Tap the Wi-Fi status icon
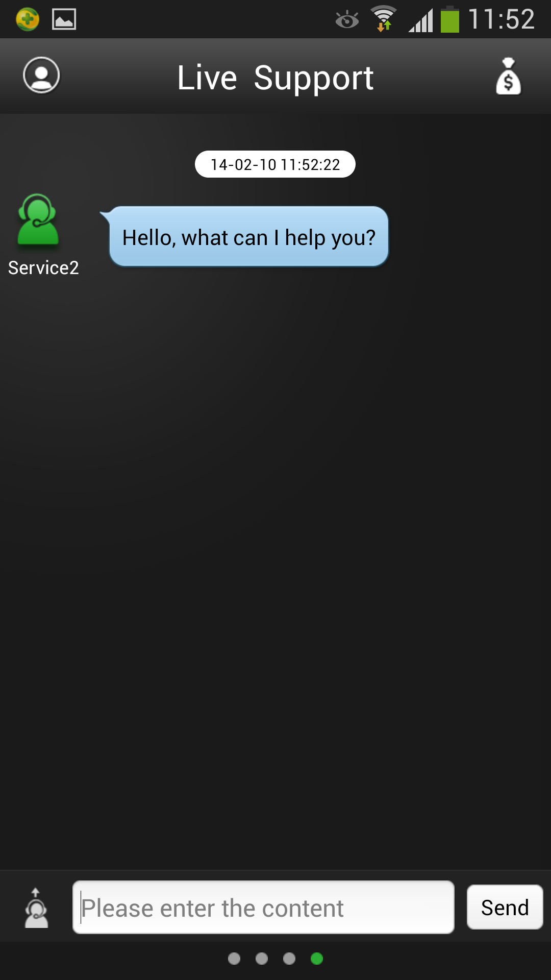551x980 pixels. click(x=384, y=19)
